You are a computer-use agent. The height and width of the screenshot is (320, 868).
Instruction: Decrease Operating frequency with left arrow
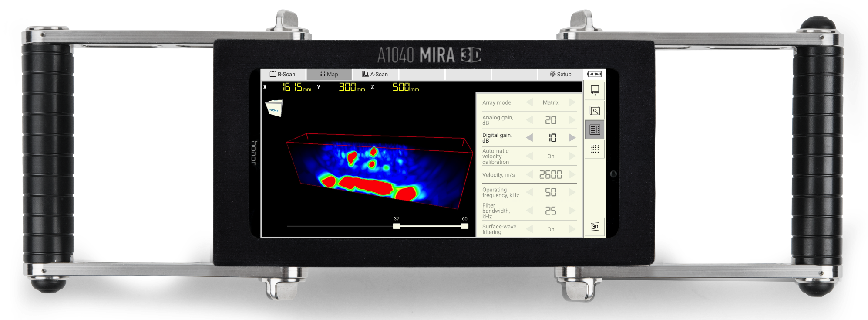(529, 192)
